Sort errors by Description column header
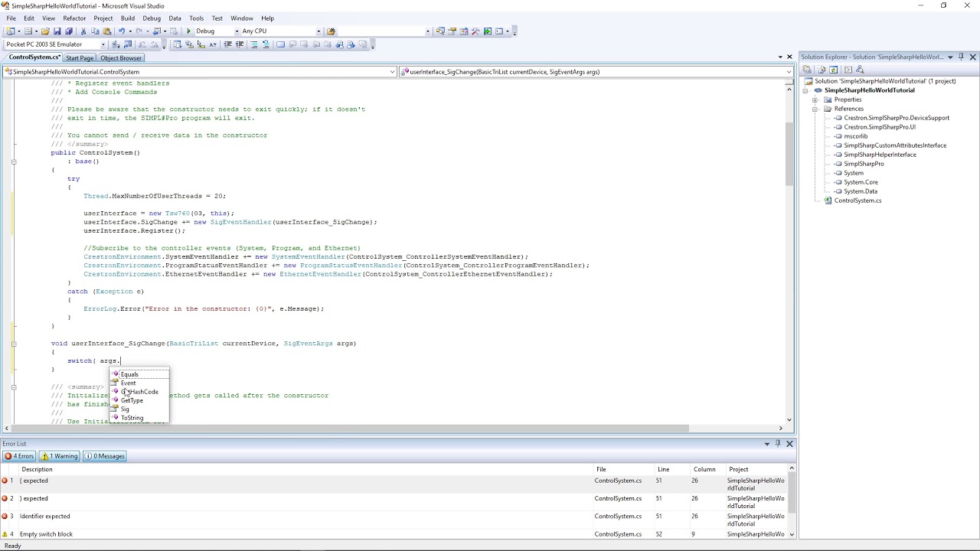 tap(306, 469)
